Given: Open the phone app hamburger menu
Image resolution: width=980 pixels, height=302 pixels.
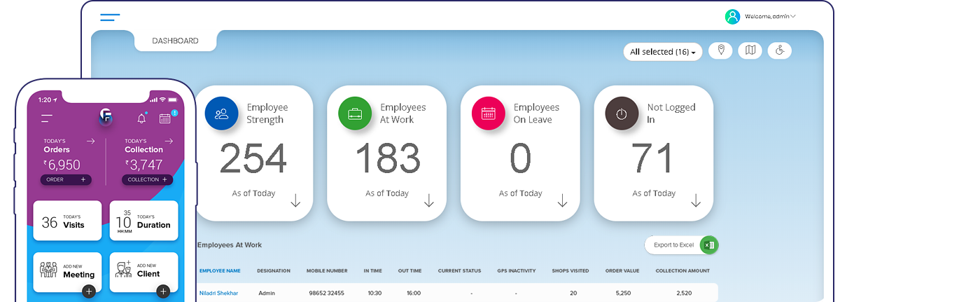Looking at the screenshot, I should (47, 118).
